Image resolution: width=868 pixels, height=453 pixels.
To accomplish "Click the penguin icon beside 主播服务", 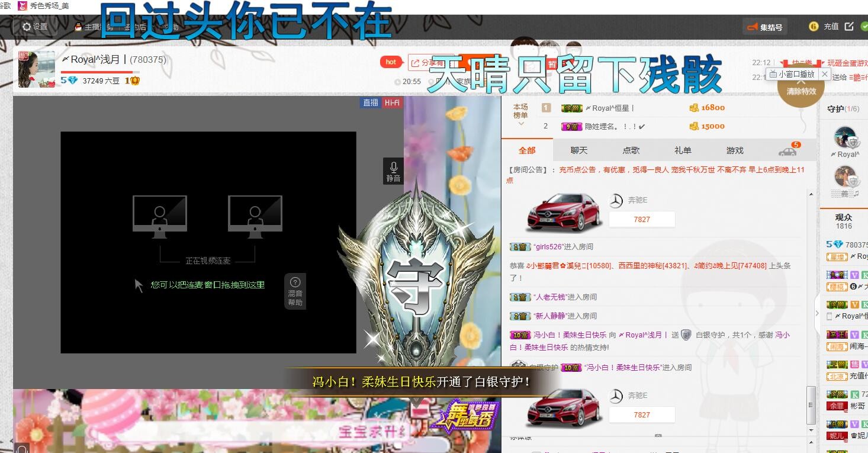I will 78,27.
